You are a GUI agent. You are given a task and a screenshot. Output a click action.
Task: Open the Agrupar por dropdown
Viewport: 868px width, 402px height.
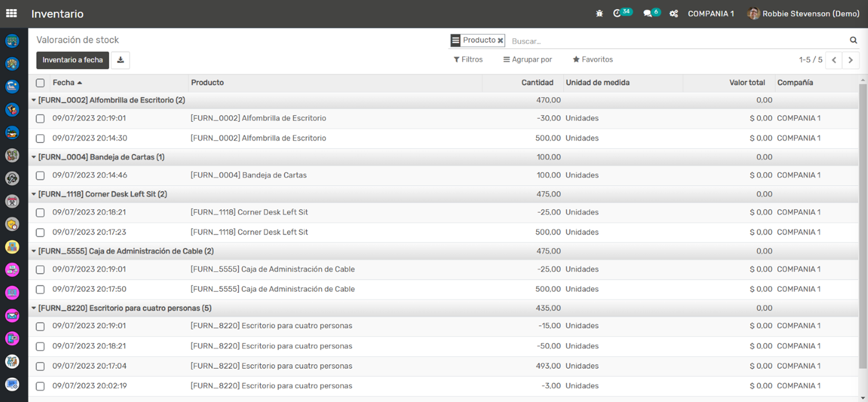click(x=527, y=59)
